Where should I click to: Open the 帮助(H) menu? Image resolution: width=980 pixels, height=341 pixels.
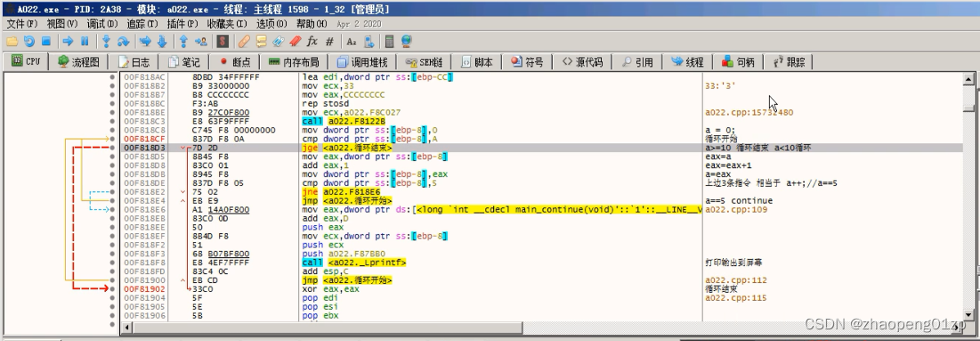pos(312,24)
